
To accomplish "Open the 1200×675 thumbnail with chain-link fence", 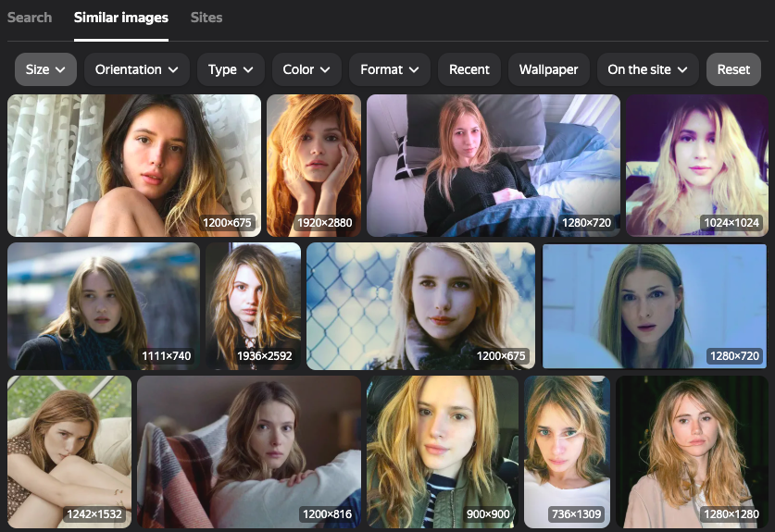I will tap(420, 306).
